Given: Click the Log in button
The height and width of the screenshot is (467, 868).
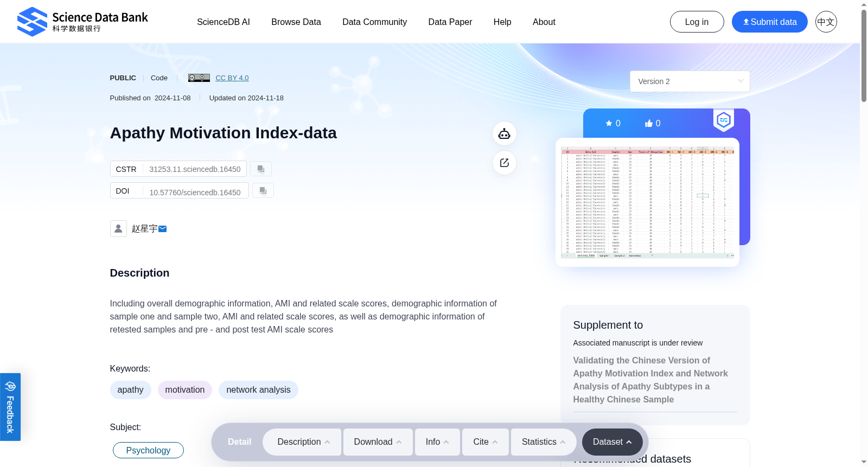Looking at the screenshot, I should (697, 22).
